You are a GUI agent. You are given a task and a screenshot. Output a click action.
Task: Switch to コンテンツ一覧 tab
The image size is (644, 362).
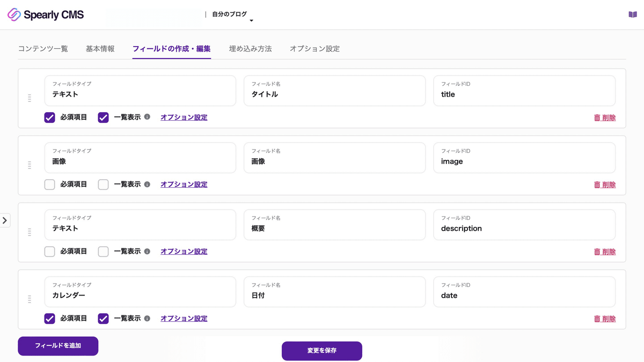click(x=43, y=48)
